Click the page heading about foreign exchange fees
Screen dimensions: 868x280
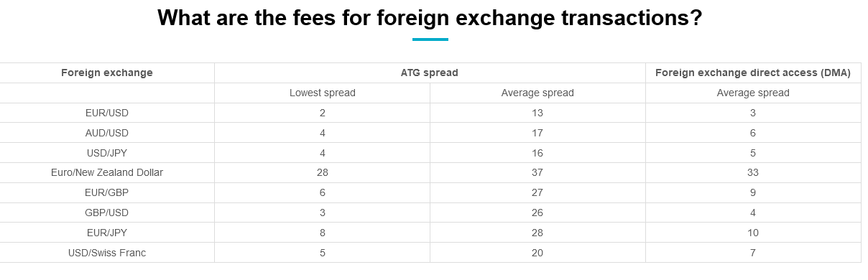coord(430,17)
